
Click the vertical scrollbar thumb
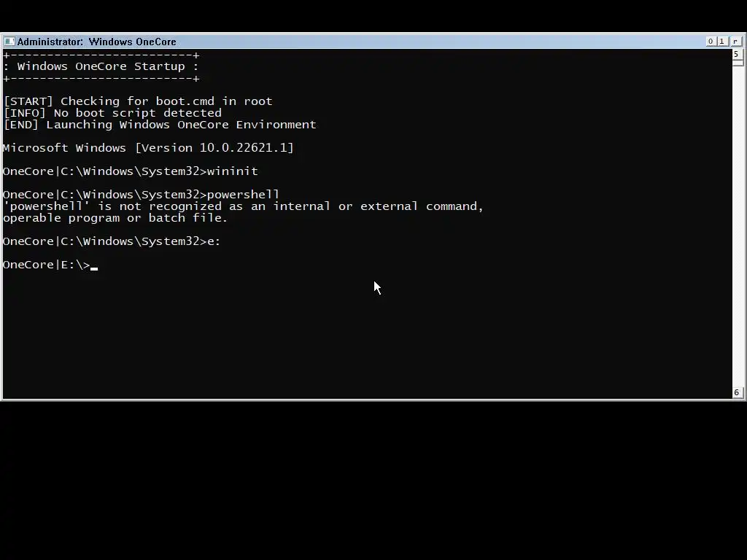pos(738,63)
